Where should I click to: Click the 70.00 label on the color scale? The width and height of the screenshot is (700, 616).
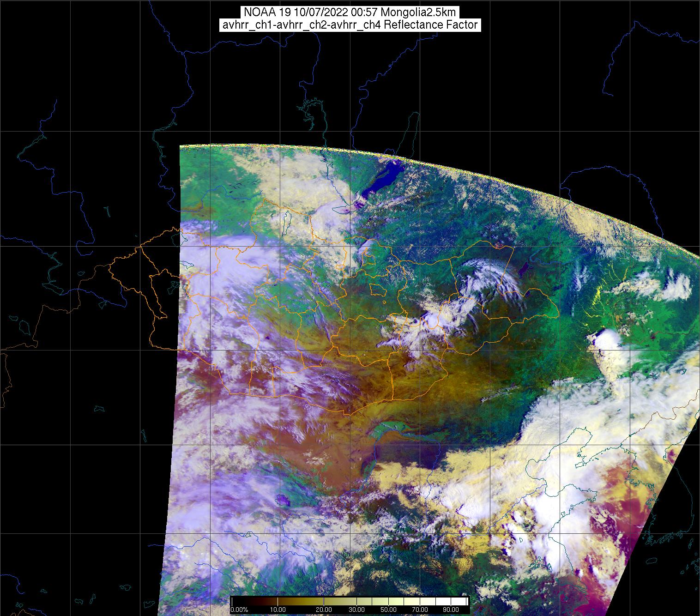pyautogui.click(x=420, y=610)
